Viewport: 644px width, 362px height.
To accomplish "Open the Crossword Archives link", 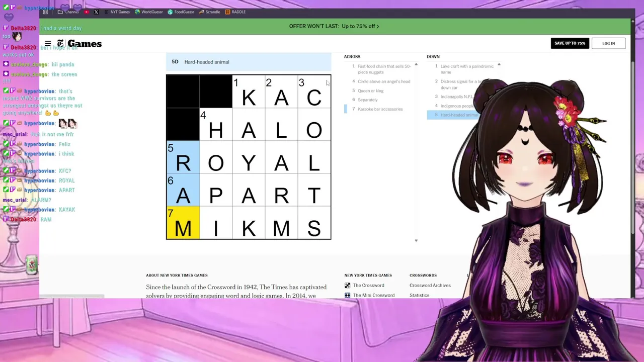I will click(430, 285).
